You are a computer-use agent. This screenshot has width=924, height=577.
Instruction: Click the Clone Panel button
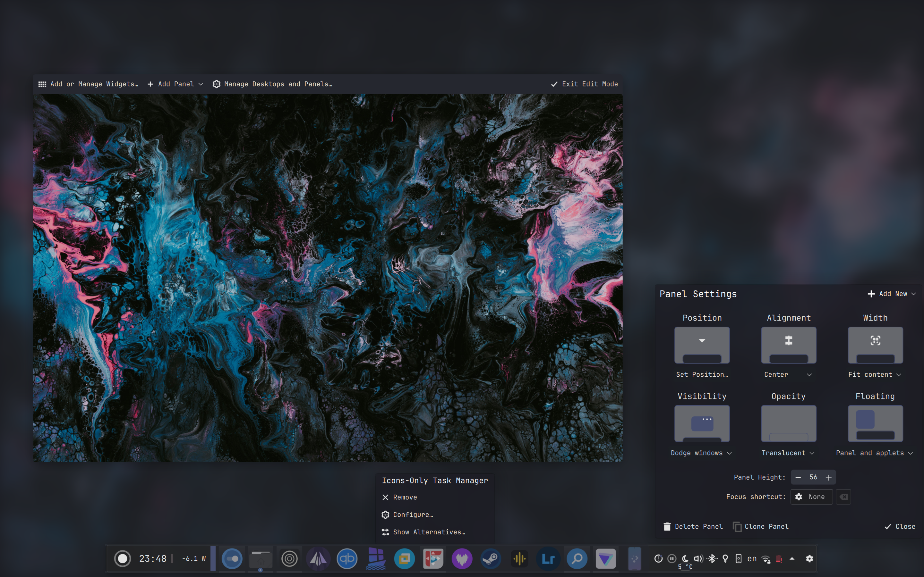pyautogui.click(x=761, y=526)
